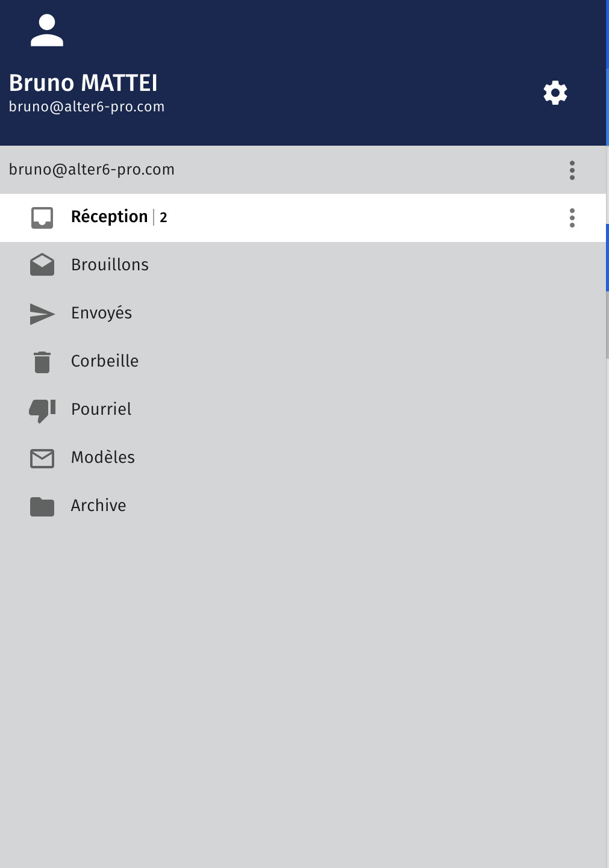Click the bruno@alter6-pro.com account row
The width and height of the screenshot is (609, 868).
coord(303,170)
